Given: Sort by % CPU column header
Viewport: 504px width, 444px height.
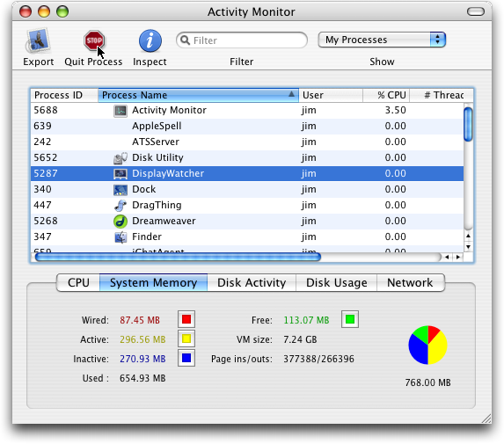Looking at the screenshot, I should pos(386,95).
